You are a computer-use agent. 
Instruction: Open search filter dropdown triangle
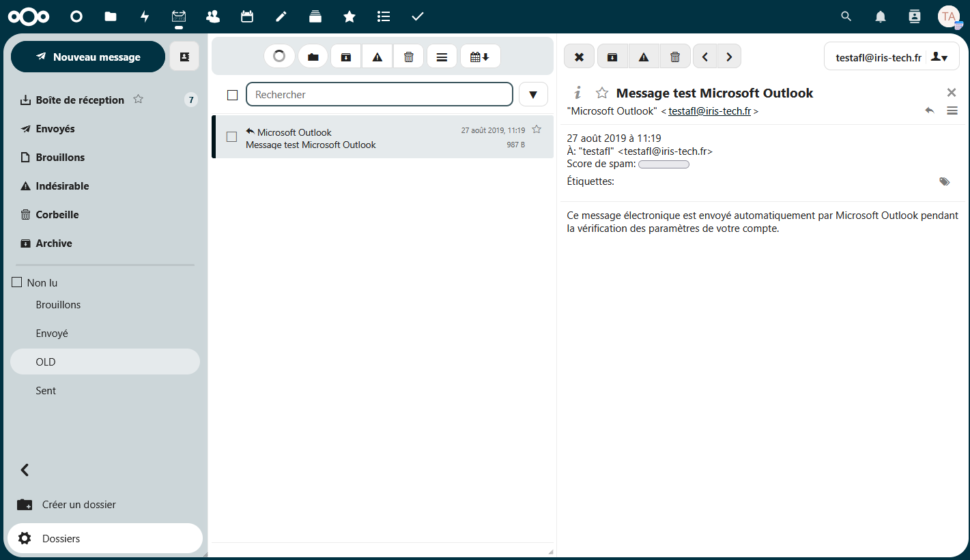tap(533, 94)
